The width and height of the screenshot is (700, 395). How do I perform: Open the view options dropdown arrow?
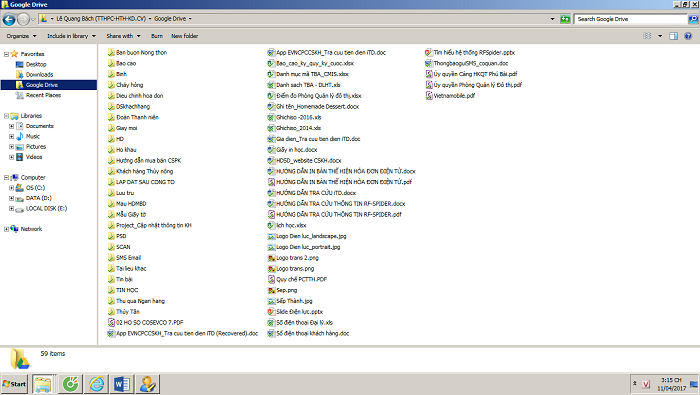660,36
